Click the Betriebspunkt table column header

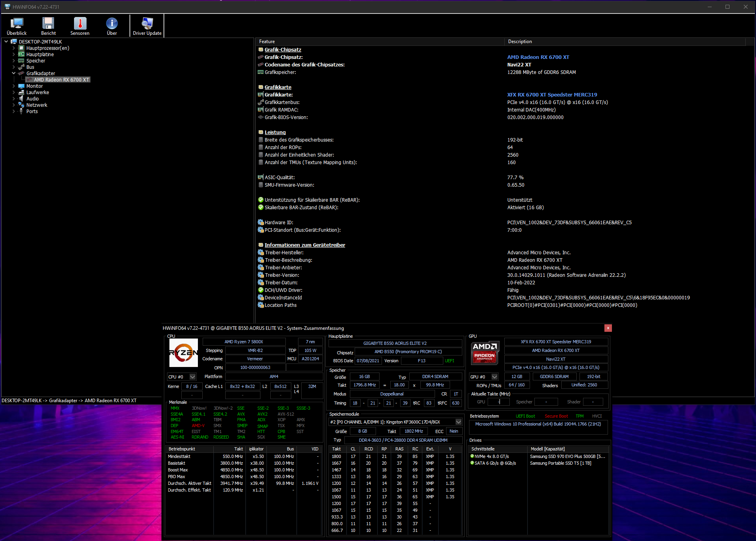click(190, 449)
